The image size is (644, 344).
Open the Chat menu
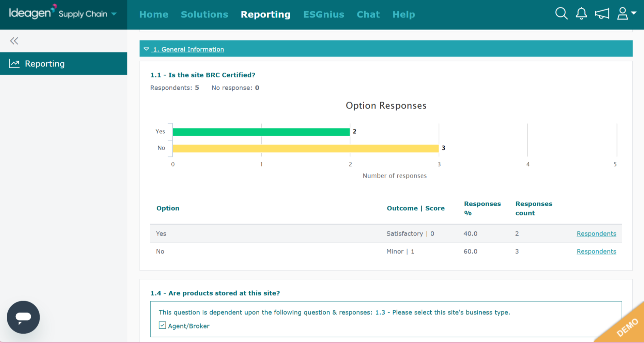[x=368, y=14]
